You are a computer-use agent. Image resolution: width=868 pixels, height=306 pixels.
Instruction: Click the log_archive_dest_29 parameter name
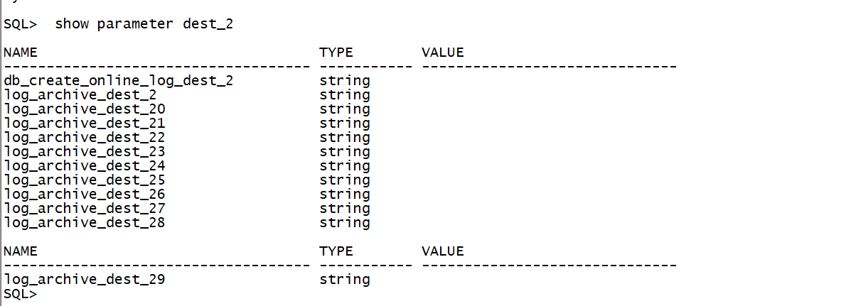coord(85,280)
